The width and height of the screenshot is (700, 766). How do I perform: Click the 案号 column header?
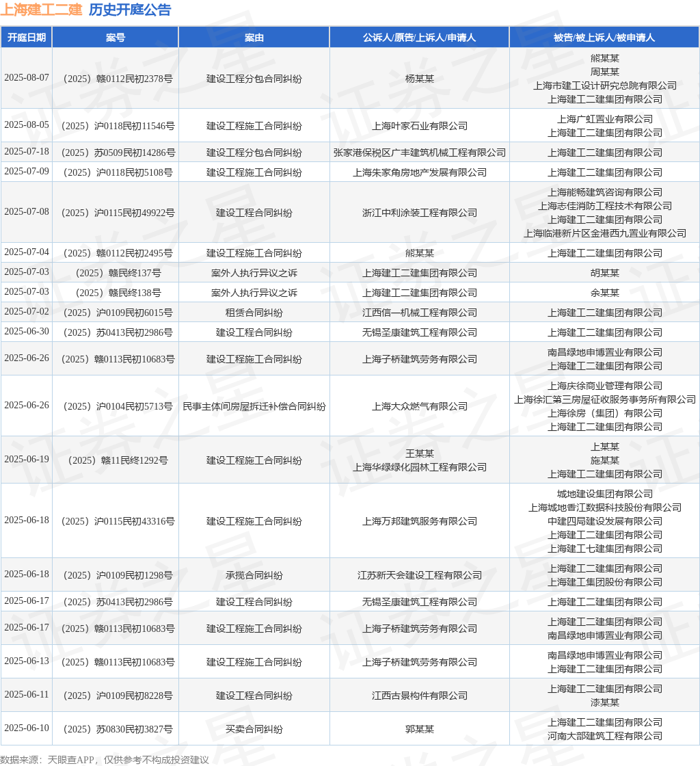click(116, 38)
